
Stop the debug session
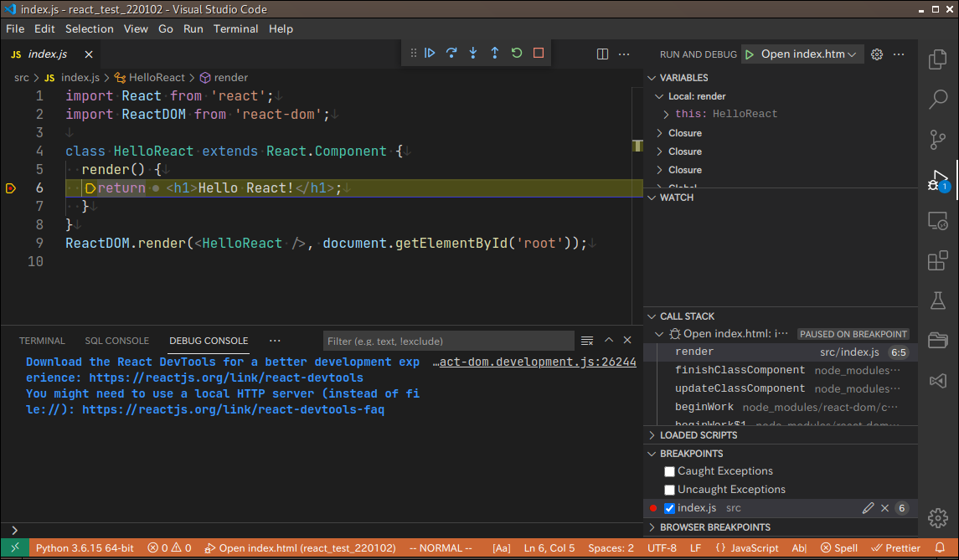539,54
